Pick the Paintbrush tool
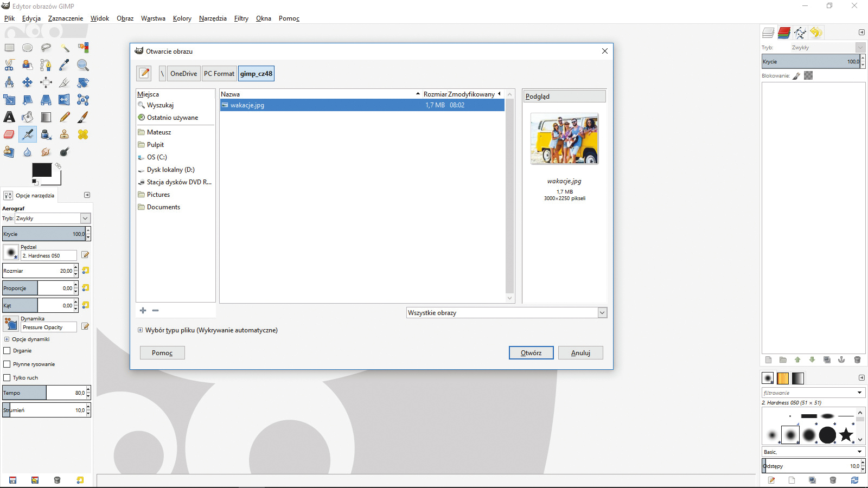The image size is (868, 488). coord(82,117)
